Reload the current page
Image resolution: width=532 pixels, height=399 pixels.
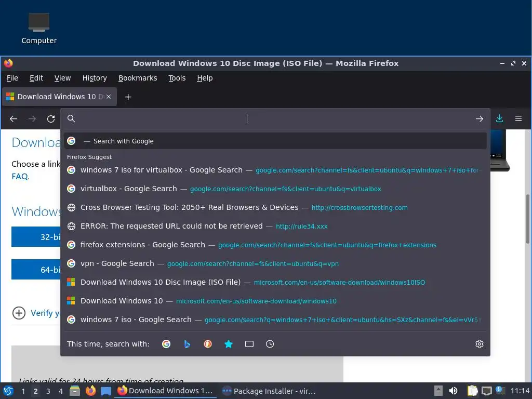pyautogui.click(x=51, y=119)
